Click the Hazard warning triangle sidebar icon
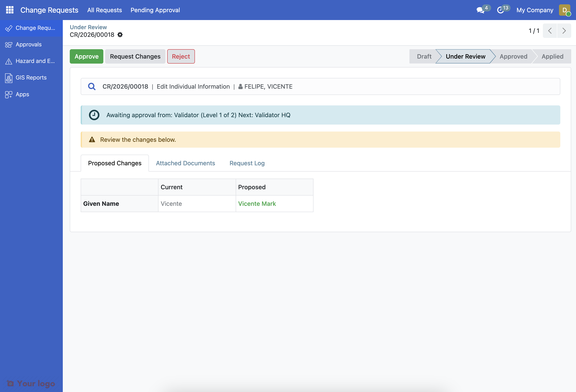Image resolution: width=576 pixels, height=392 pixels. click(x=9, y=61)
